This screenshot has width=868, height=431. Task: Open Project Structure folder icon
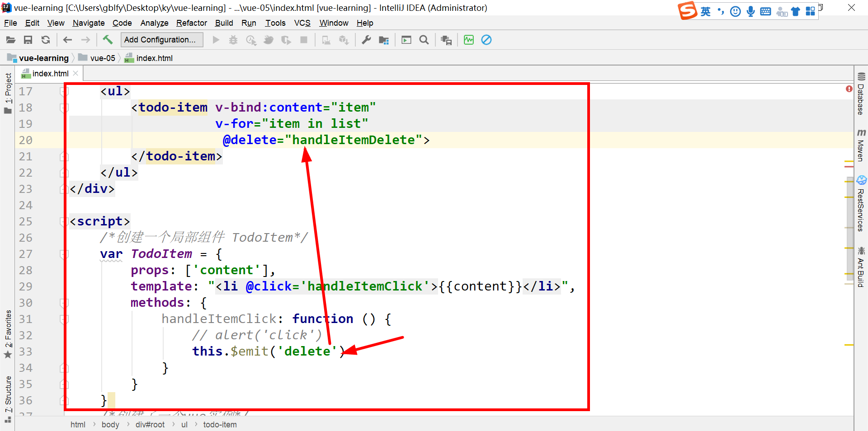384,40
